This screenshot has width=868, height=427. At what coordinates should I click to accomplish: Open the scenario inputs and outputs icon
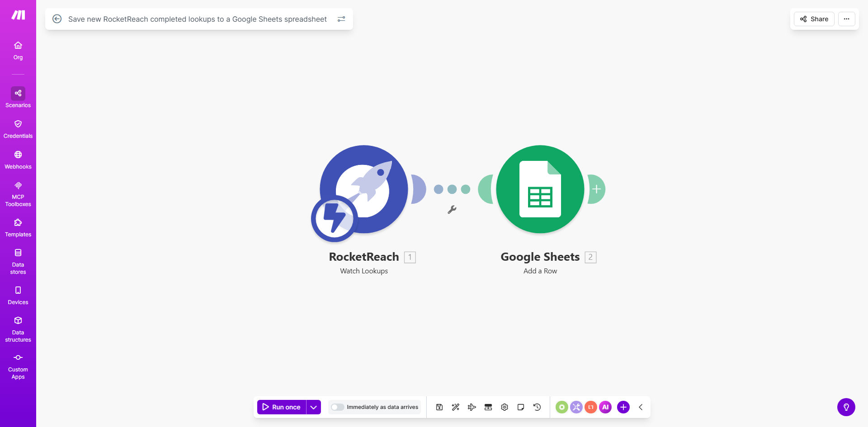point(488,407)
